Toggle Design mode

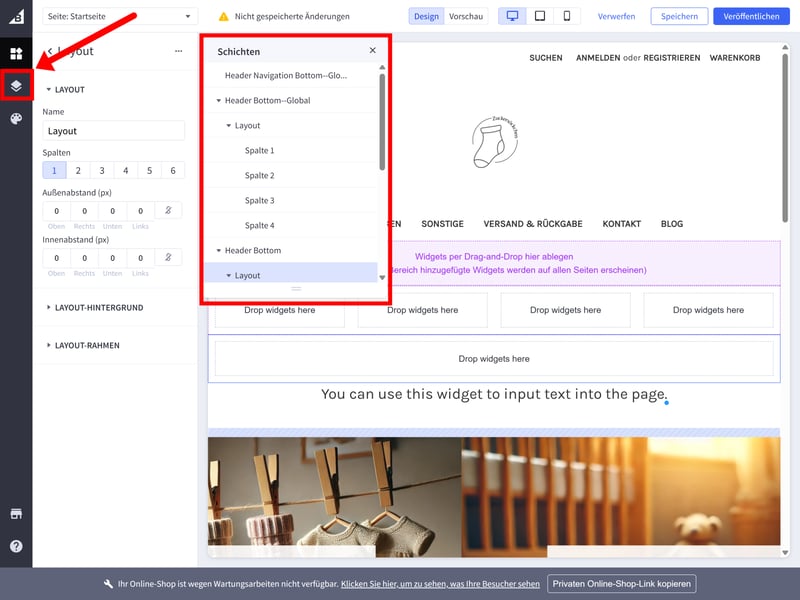426,16
